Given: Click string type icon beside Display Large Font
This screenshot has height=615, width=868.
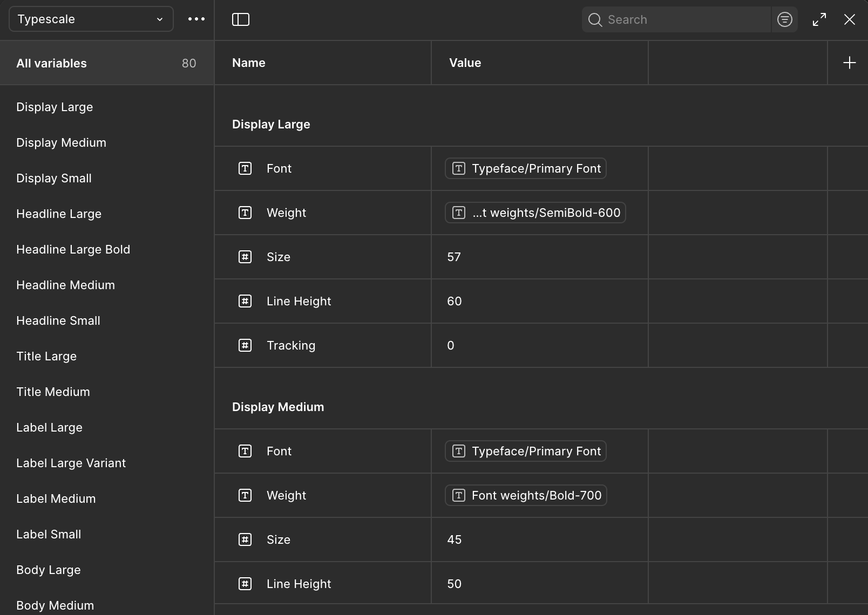Looking at the screenshot, I should click(x=245, y=168).
